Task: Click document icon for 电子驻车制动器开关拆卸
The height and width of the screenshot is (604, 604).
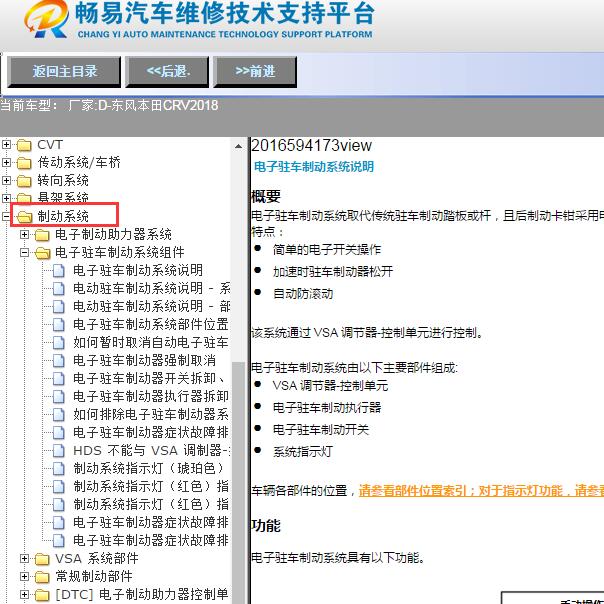Action: [59, 379]
